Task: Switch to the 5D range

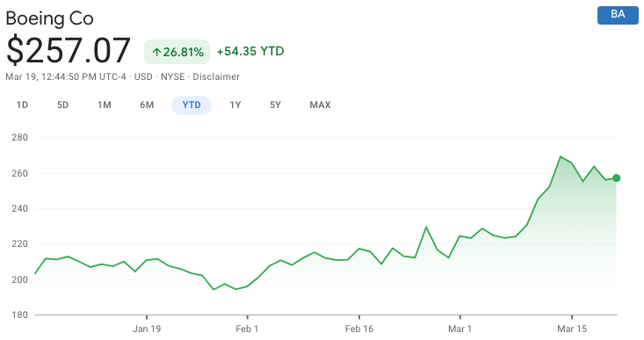Action: coord(62,105)
